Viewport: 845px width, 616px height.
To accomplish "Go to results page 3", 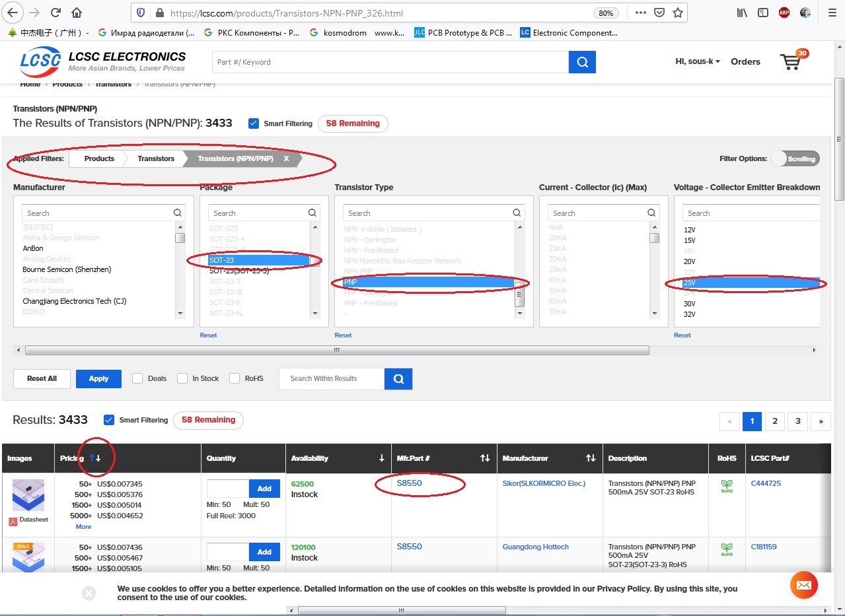I will pyautogui.click(x=798, y=421).
